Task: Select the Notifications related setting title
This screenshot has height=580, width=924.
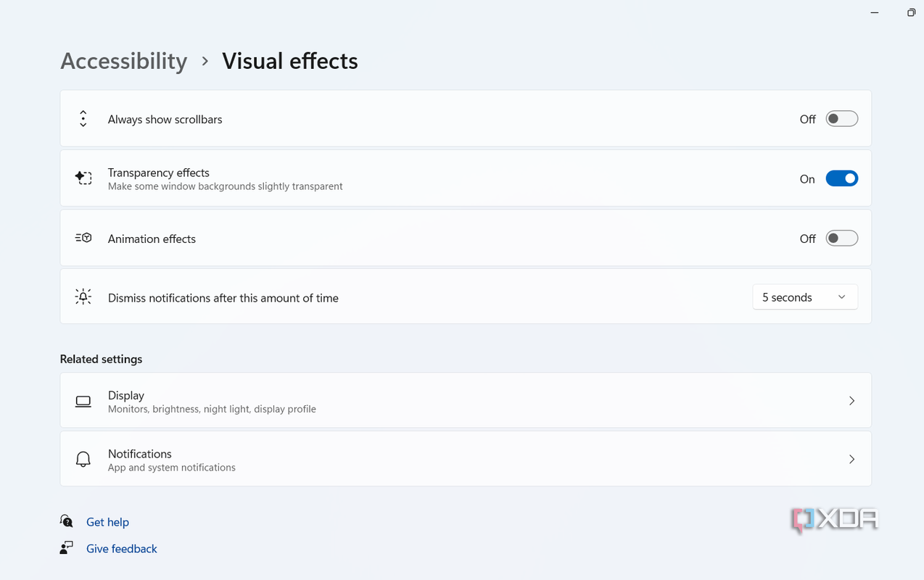Action: [x=140, y=454]
